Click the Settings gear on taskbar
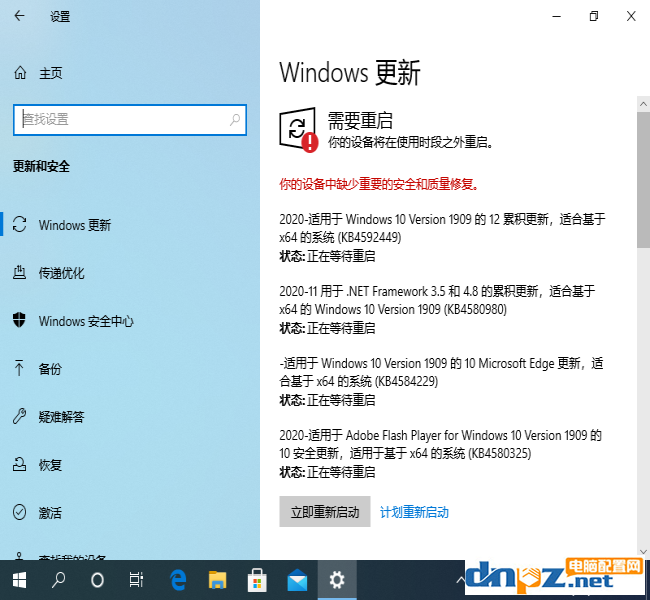 click(337, 580)
